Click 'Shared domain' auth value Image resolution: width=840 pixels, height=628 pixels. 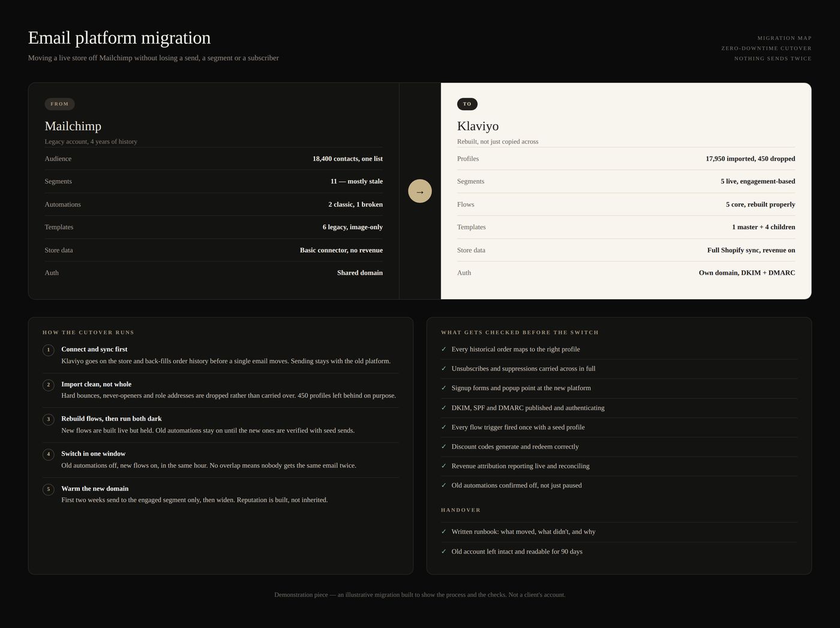pos(360,273)
